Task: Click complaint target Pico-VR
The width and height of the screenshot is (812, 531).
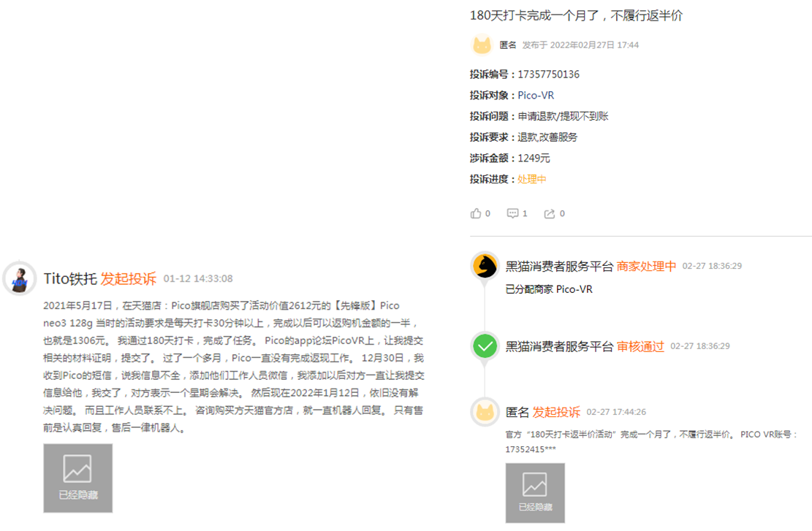Action: click(x=536, y=95)
